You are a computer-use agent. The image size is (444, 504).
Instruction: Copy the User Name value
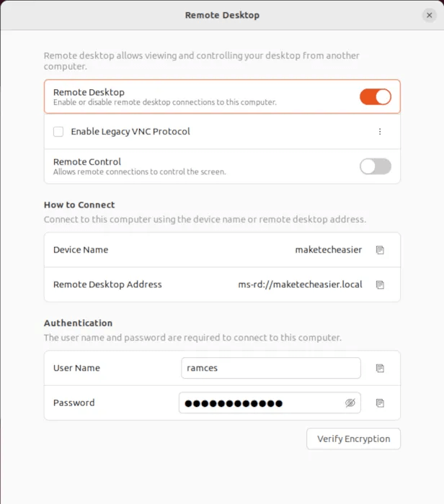380,368
